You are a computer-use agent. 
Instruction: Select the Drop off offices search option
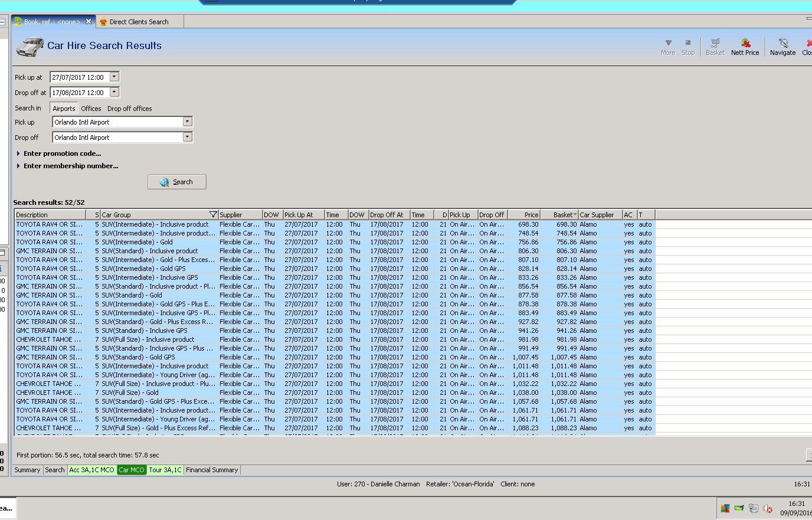[x=130, y=109]
